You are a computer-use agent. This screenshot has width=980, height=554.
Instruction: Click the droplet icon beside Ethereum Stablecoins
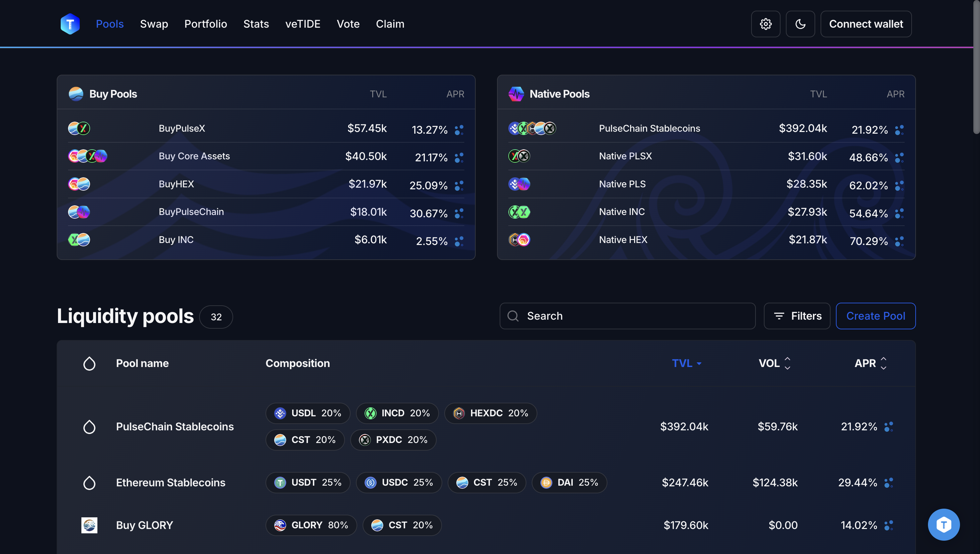pyautogui.click(x=89, y=482)
